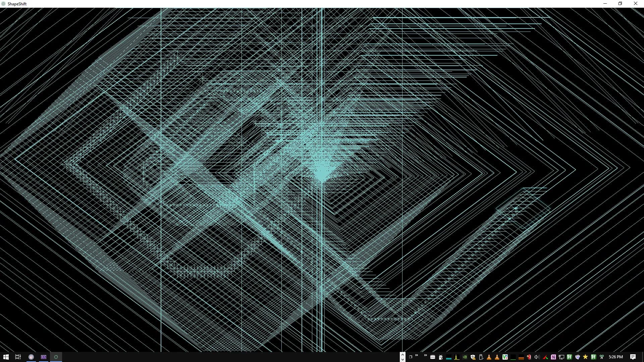Open the speaker volume control
Image resolution: width=644 pixels, height=362 pixels.
[537, 357]
